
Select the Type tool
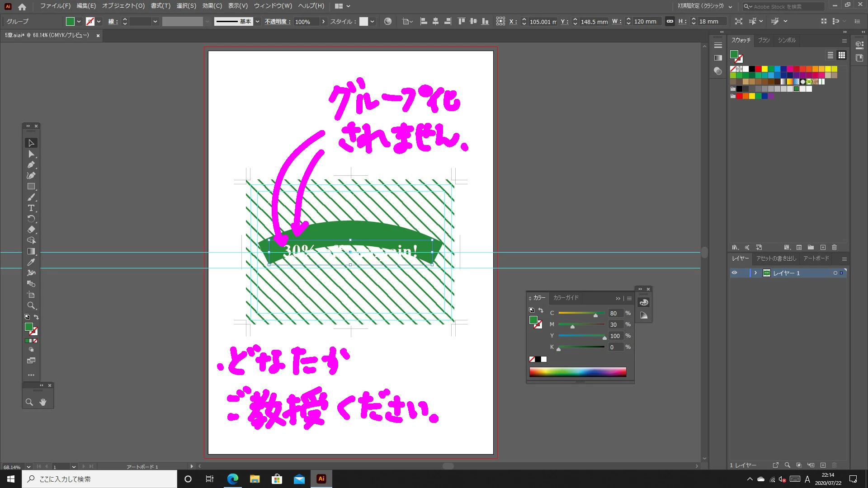tap(31, 208)
